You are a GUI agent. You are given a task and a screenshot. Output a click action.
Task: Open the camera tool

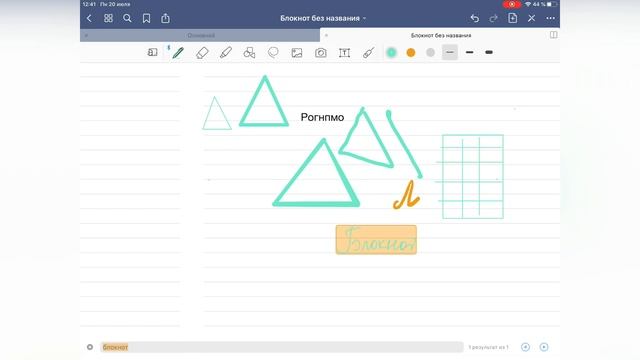tap(321, 53)
